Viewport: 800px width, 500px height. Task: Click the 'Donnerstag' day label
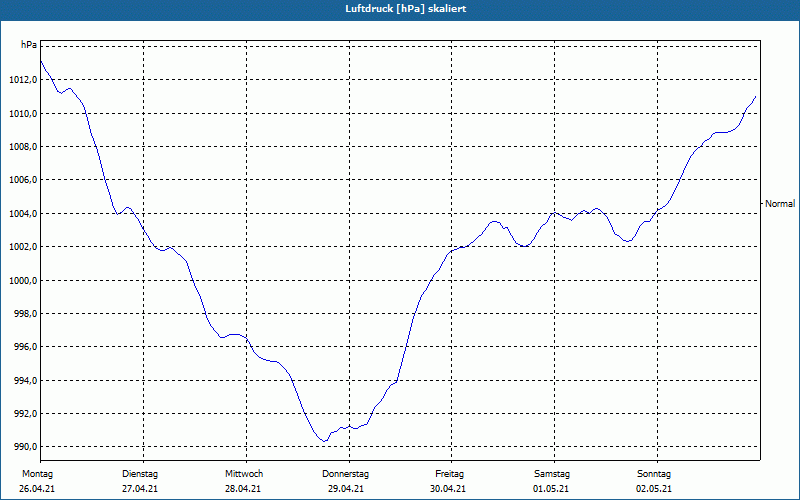click(345, 474)
